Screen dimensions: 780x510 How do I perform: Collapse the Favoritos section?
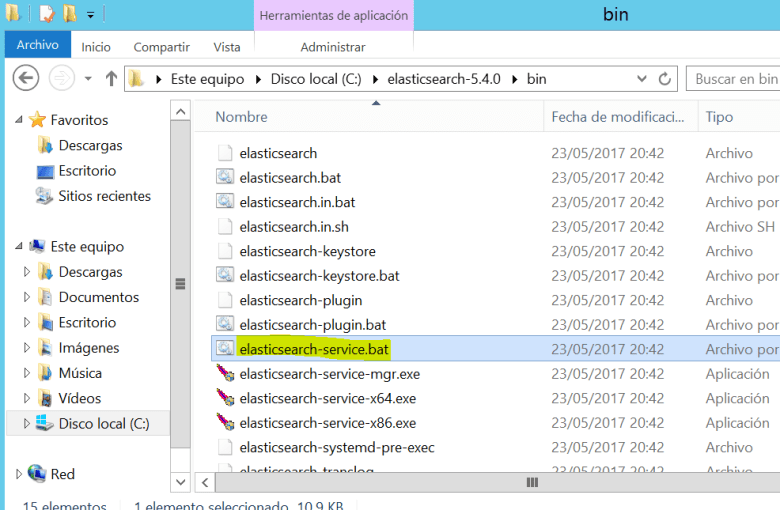coord(19,121)
